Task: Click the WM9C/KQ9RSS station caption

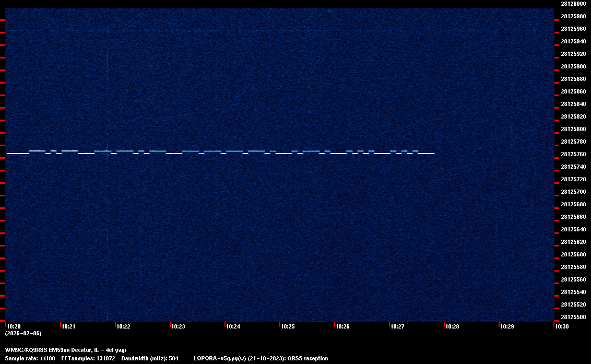Action: 65,350
